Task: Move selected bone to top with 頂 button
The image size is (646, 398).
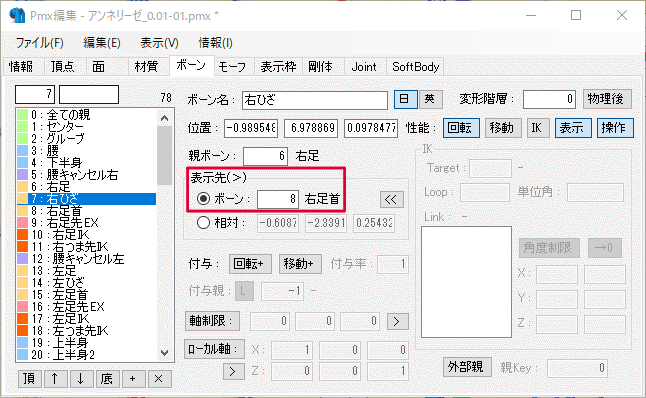Action: (x=30, y=378)
